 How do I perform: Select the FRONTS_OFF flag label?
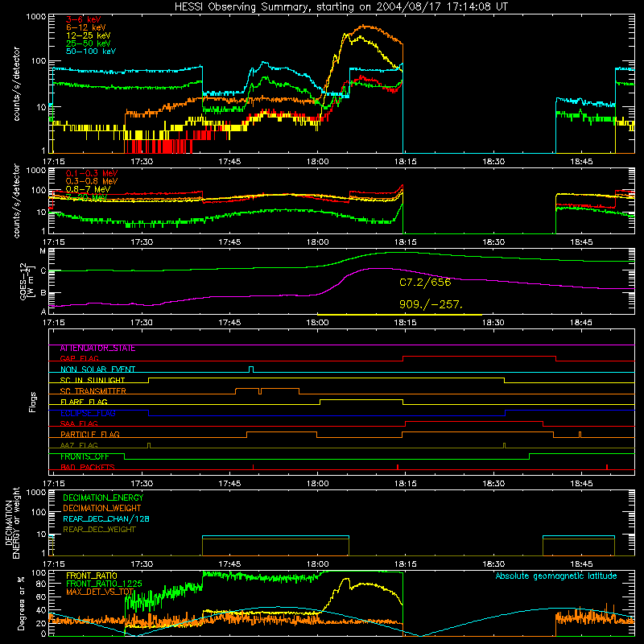coord(85,456)
